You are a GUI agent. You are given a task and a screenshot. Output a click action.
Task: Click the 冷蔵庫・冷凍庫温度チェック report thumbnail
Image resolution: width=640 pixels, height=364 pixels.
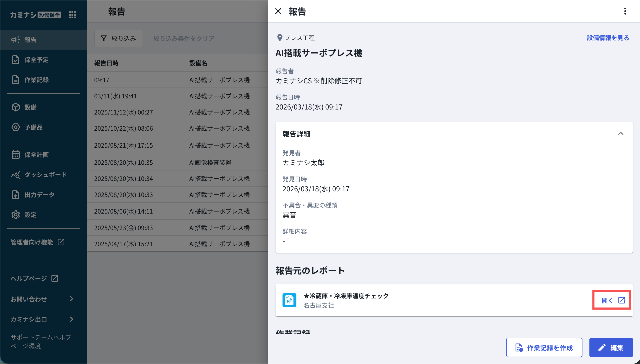click(289, 300)
